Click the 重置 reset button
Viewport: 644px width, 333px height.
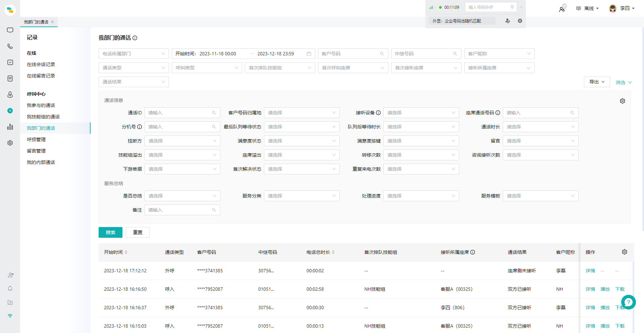coord(138,232)
